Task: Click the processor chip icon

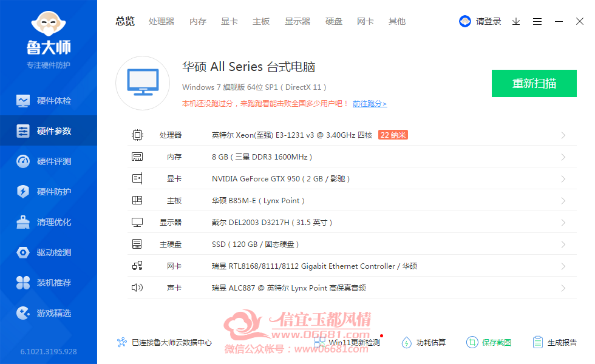Action: [137, 135]
